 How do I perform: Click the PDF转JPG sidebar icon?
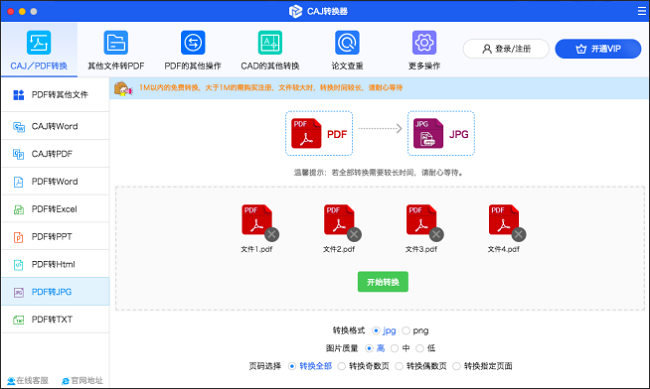click(x=19, y=292)
